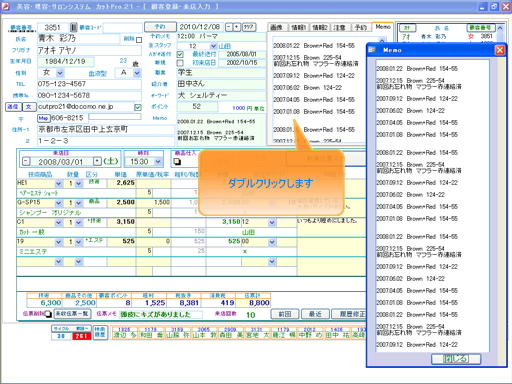
Task: Click the TEL field 075-123-4567
Action: click(x=89, y=84)
